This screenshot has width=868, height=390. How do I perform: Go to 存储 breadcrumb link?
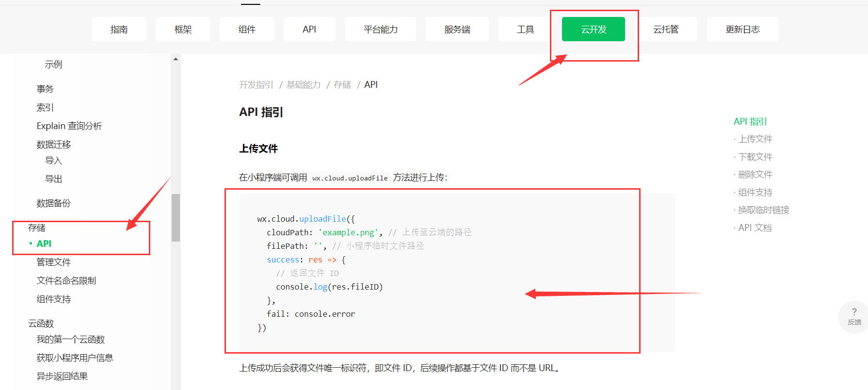(x=342, y=85)
